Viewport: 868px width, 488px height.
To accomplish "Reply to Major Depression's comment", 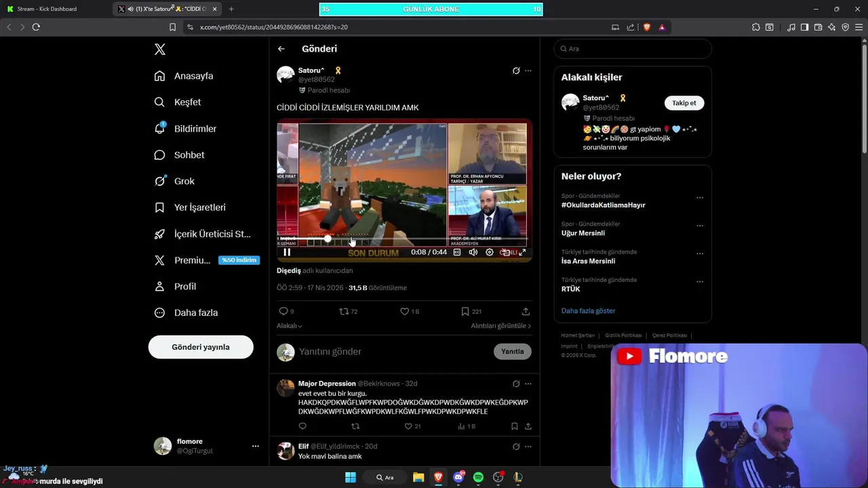I will pyautogui.click(x=302, y=426).
